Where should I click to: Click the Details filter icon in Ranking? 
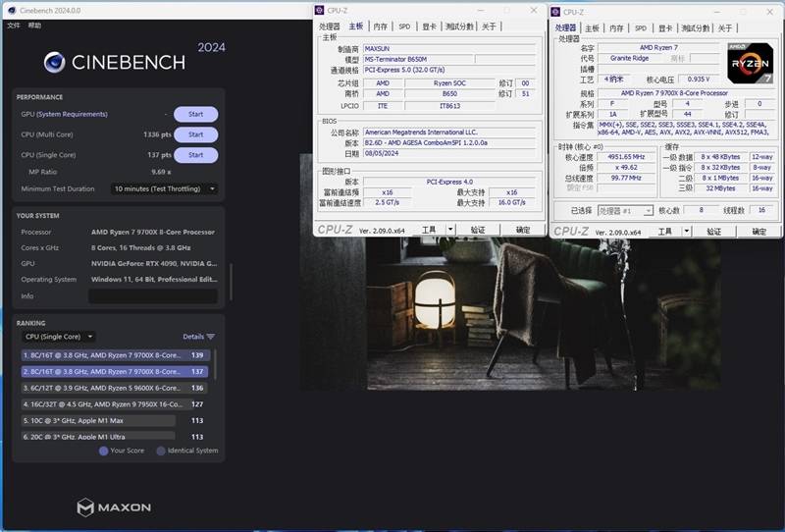210,337
